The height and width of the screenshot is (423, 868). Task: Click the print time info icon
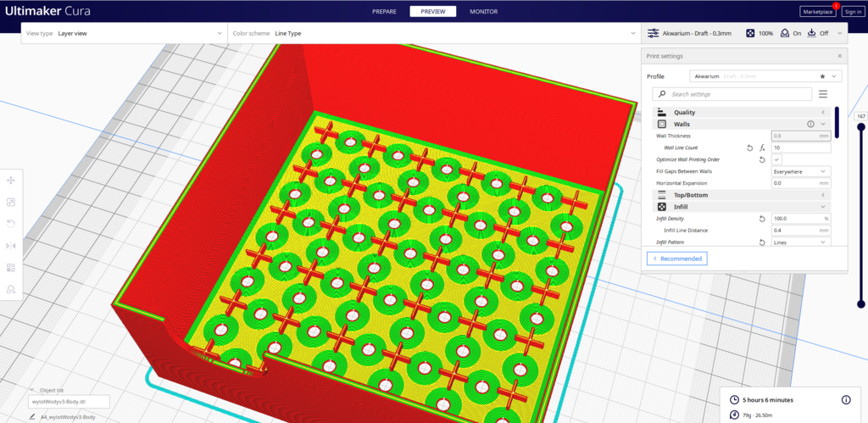[x=845, y=399]
